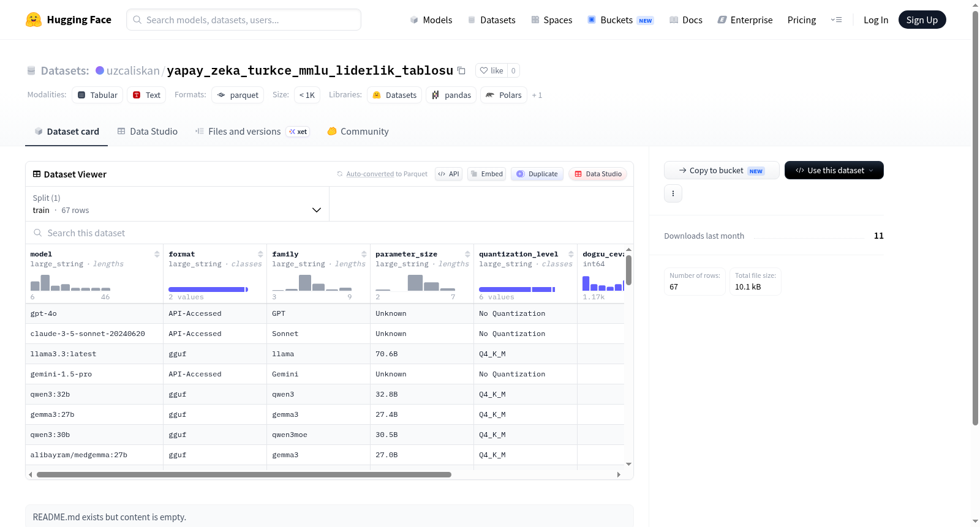
Task: Click Copy to bucket
Action: click(722, 170)
